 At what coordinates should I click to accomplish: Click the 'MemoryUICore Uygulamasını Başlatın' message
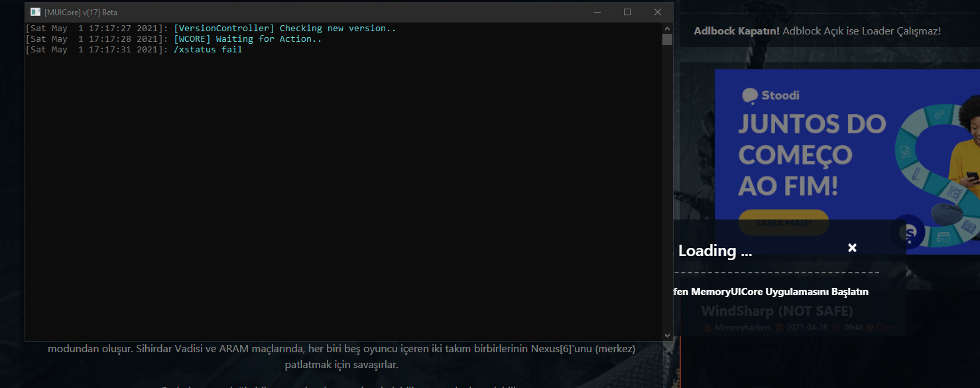click(x=780, y=291)
